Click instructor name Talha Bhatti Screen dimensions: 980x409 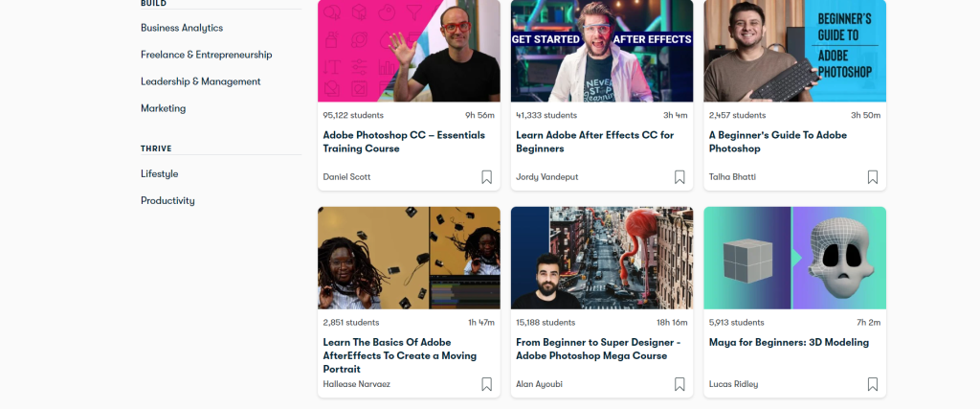tap(732, 177)
